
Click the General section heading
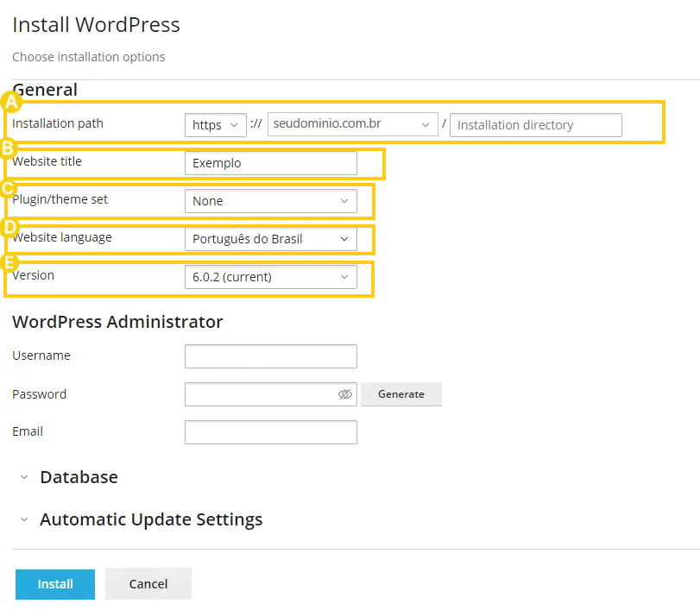click(x=45, y=90)
